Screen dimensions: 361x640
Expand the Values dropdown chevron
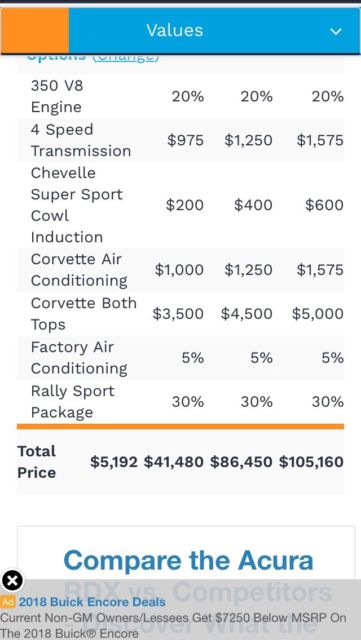coord(336,31)
